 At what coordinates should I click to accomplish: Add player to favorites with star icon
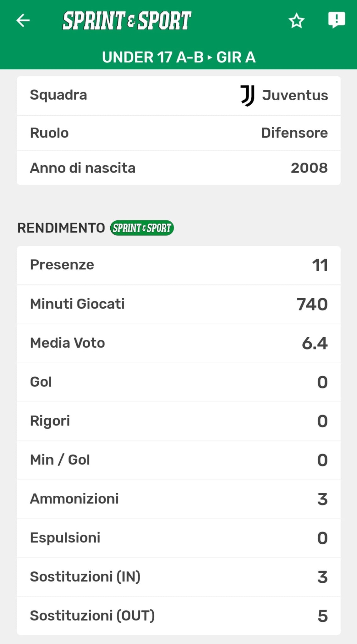tap(296, 21)
